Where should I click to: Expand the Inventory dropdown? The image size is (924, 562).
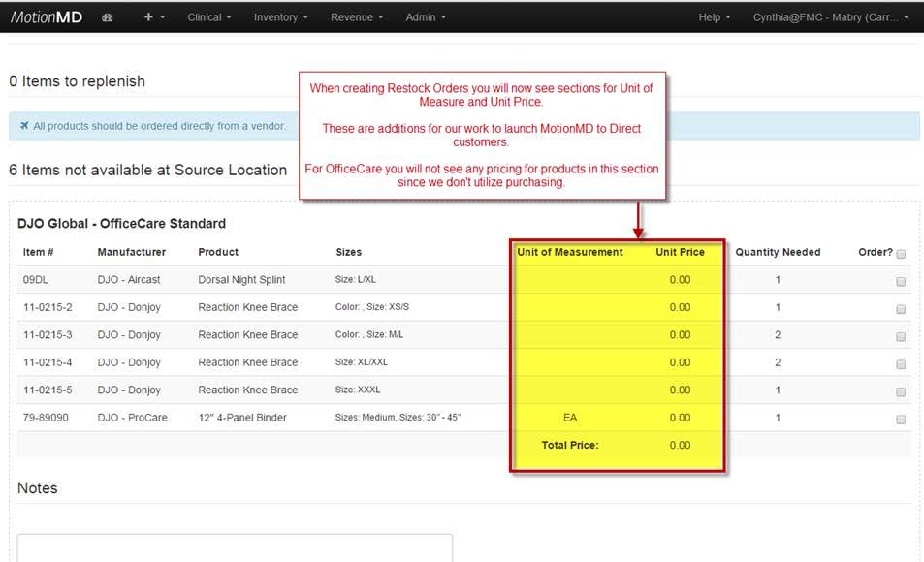280,17
